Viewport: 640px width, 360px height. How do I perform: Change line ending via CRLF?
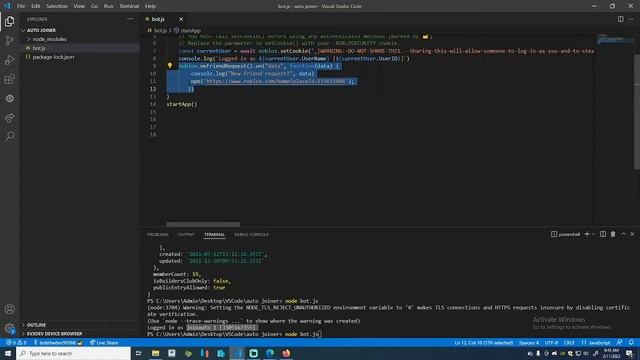click(x=569, y=342)
